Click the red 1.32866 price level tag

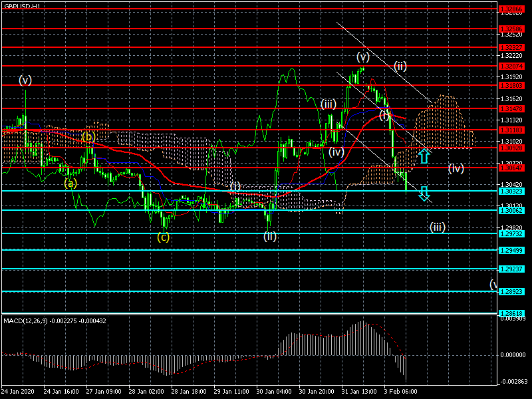coord(511,9)
